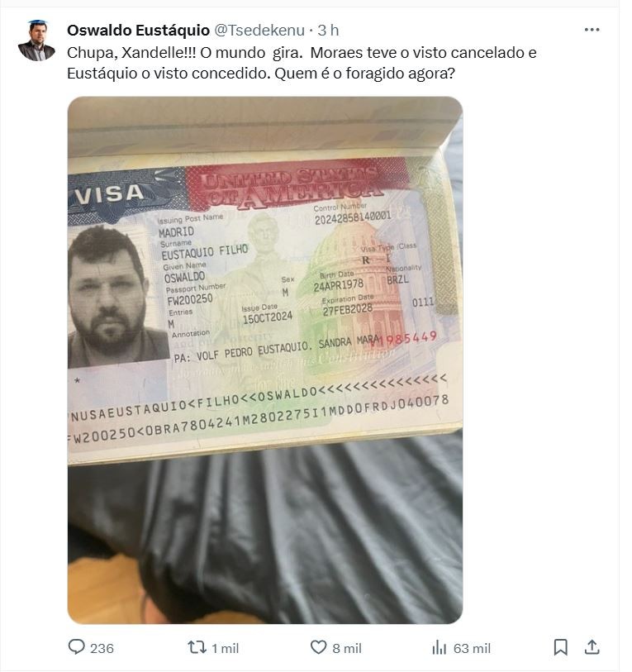Select the 1 mil reposts count
Viewport: 632px width, 672px height.
coord(225,648)
